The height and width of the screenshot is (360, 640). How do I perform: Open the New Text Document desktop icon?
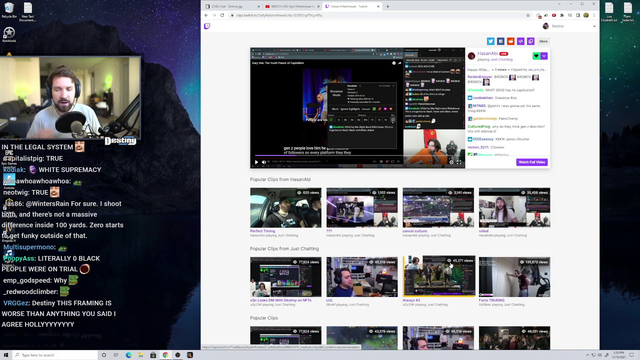(x=27, y=12)
